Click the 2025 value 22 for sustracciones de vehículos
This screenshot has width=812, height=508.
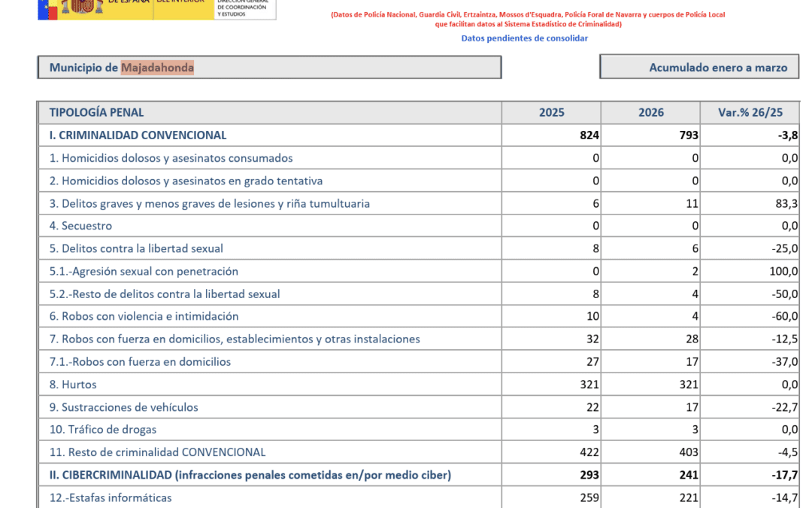pyautogui.click(x=593, y=407)
